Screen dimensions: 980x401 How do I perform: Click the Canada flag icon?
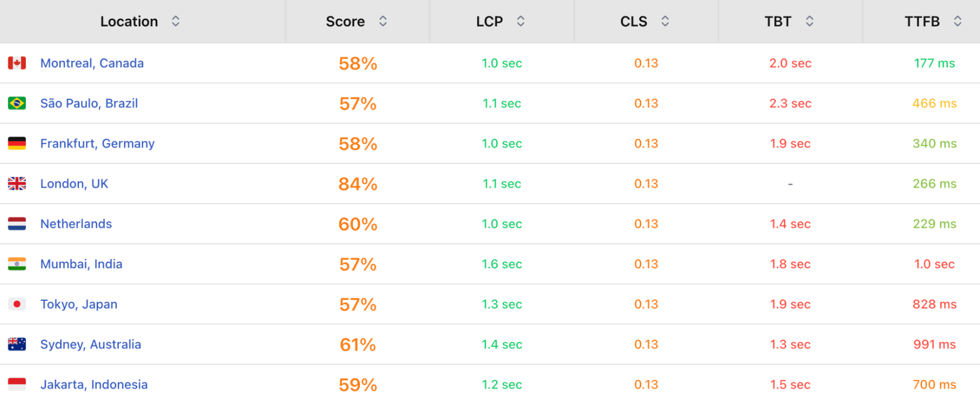(x=17, y=63)
